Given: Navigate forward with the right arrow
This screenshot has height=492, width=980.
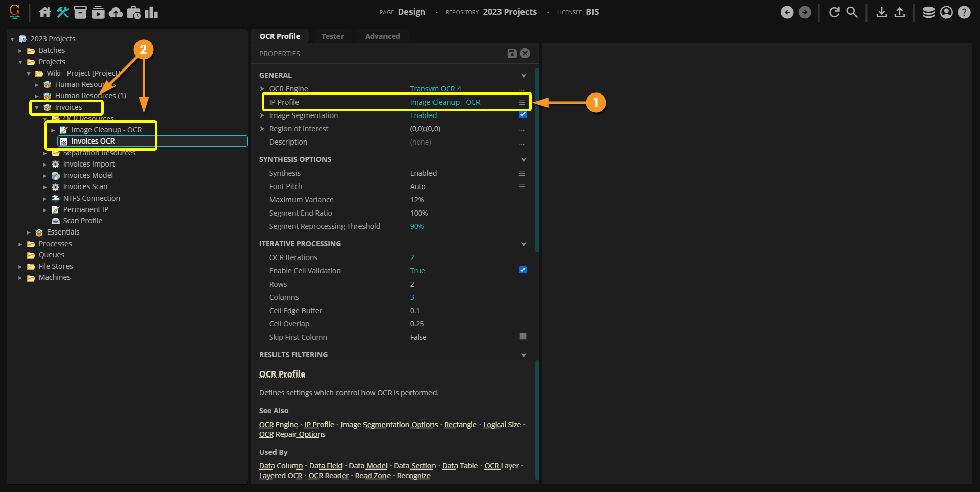Looking at the screenshot, I should tap(805, 12).
